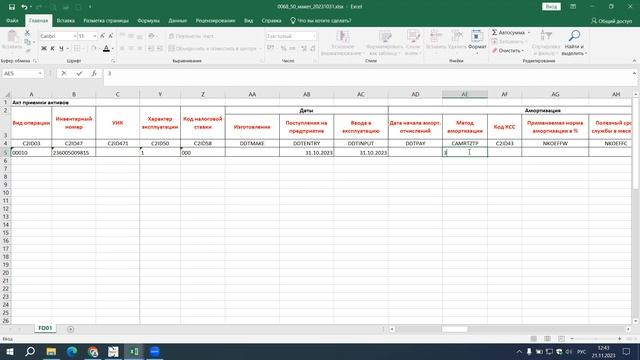Open the Windows Start menu

coord(9,351)
